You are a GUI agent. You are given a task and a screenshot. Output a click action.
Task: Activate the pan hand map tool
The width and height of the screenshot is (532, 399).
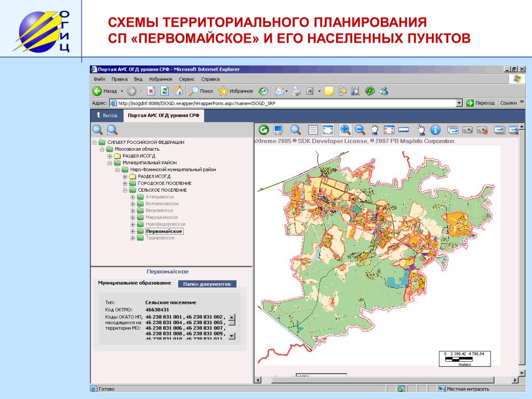pyautogui.click(x=374, y=129)
